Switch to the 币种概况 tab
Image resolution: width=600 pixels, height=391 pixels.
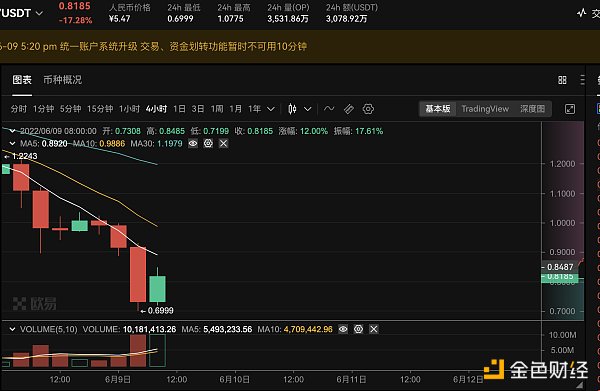(62, 80)
